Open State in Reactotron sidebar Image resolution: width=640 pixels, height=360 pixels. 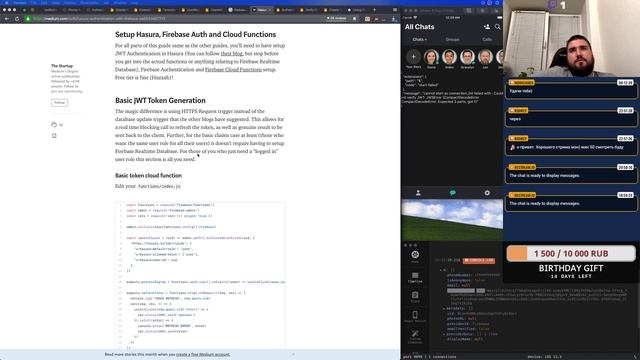pyautogui.click(x=415, y=297)
